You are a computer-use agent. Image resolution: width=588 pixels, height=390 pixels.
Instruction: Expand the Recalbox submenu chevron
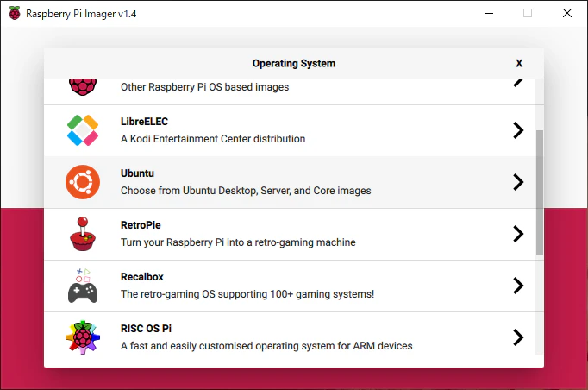pos(518,286)
